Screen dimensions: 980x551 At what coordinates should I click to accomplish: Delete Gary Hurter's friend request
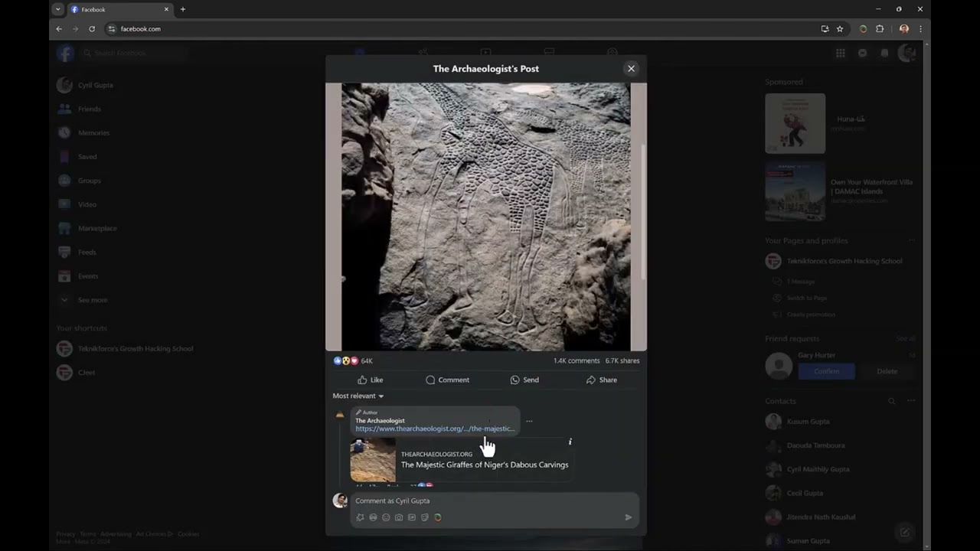pos(887,371)
